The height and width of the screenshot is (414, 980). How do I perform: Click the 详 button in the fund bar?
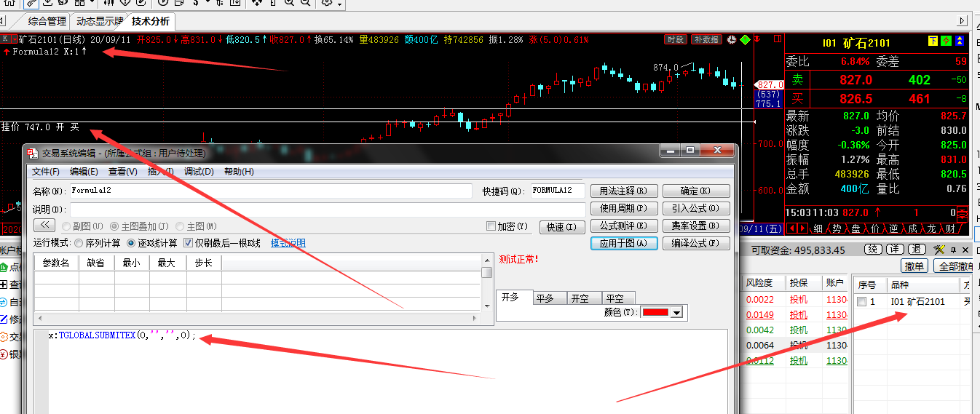[x=894, y=250]
